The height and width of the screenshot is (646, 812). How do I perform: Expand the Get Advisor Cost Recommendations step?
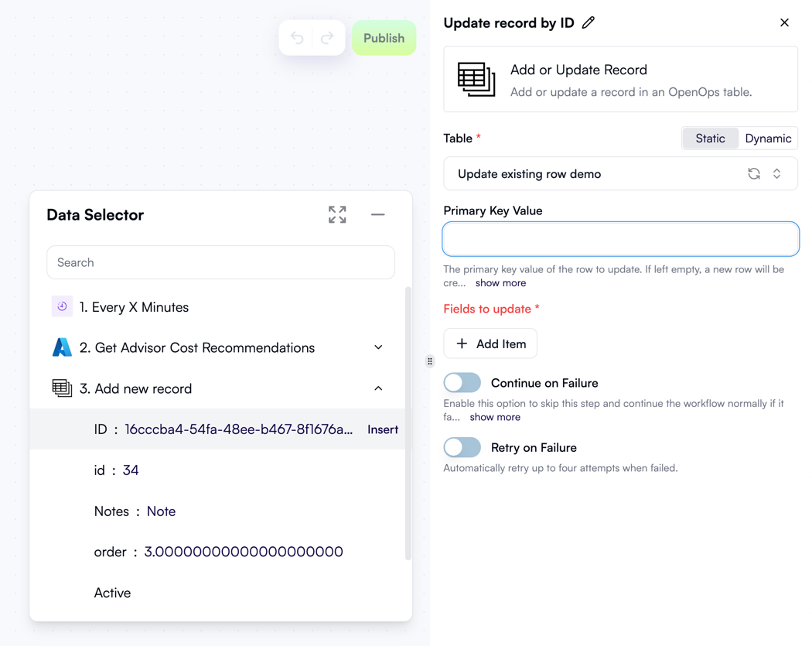point(378,347)
